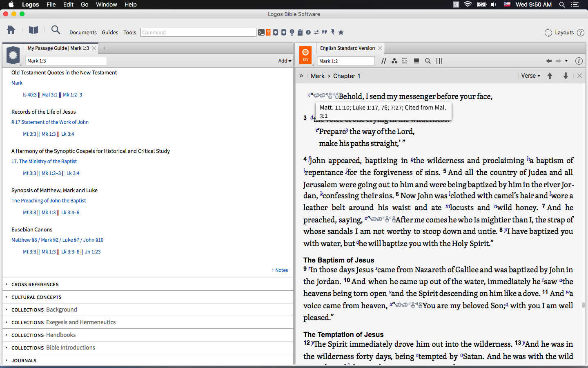Click the quotation marks shortcut icon

coord(325,32)
